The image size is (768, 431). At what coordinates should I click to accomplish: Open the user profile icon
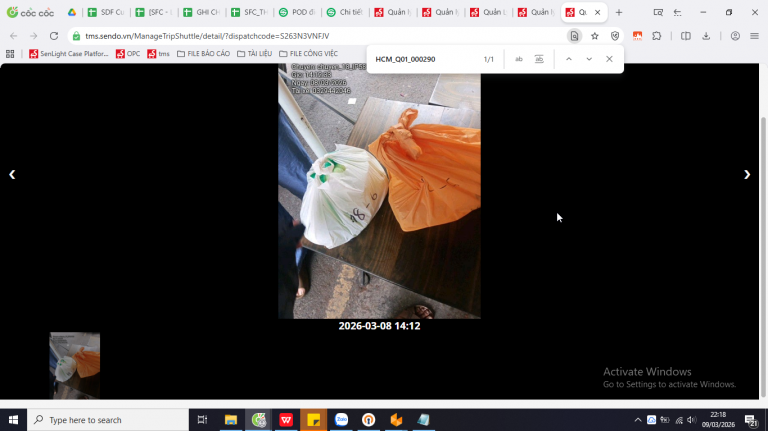[735, 36]
